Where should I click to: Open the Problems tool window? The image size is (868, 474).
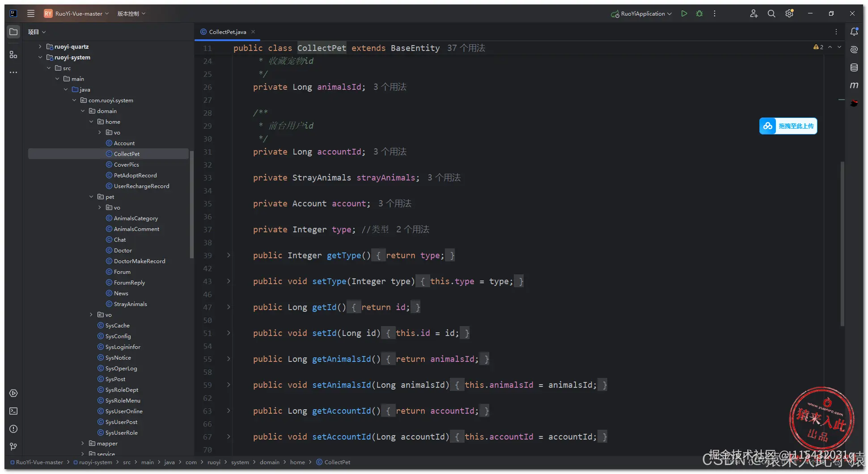[13, 429]
